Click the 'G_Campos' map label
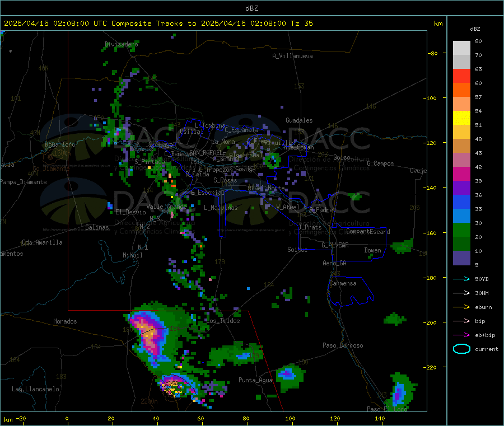 coord(380,163)
